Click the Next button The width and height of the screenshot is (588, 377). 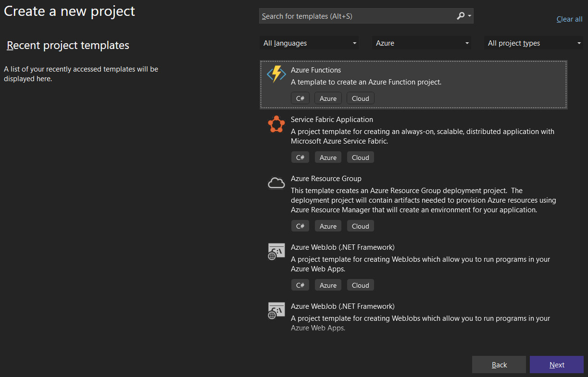pos(557,365)
